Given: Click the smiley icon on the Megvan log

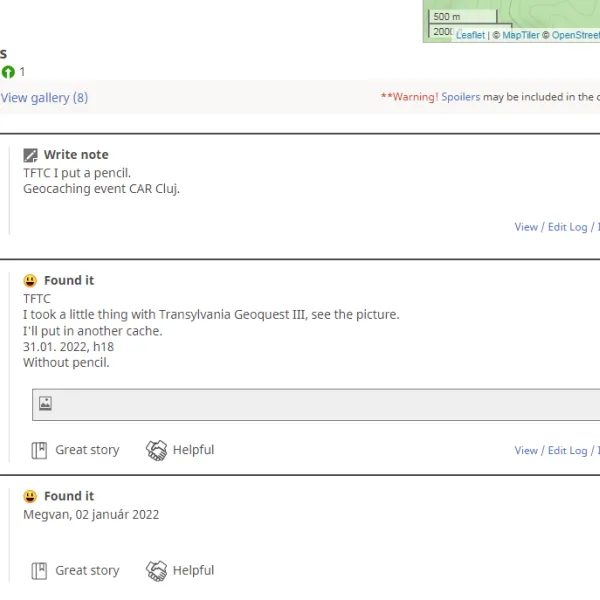Looking at the screenshot, I should tap(30, 496).
